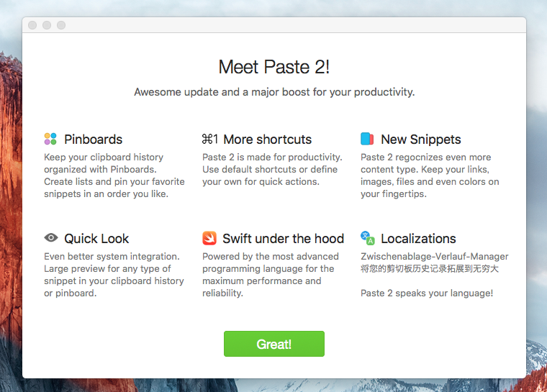
Task: Click the Quick Look heading
Action: (x=96, y=238)
